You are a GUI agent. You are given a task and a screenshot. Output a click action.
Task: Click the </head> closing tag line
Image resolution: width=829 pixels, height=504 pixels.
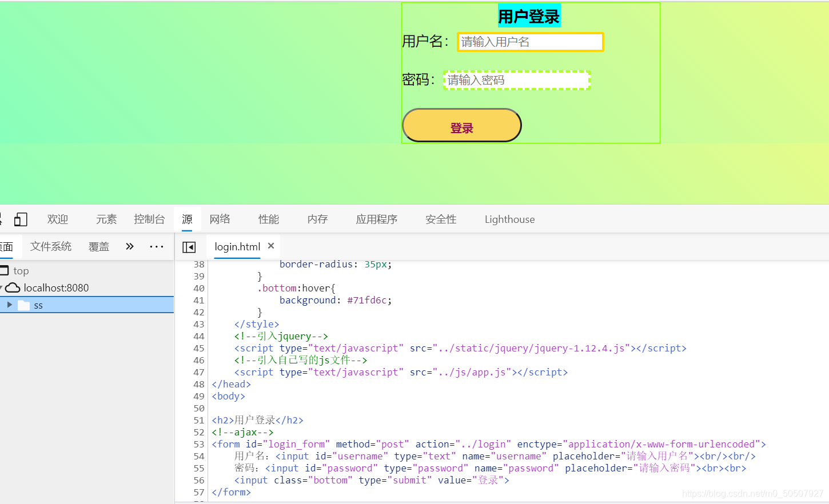[x=231, y=384]
